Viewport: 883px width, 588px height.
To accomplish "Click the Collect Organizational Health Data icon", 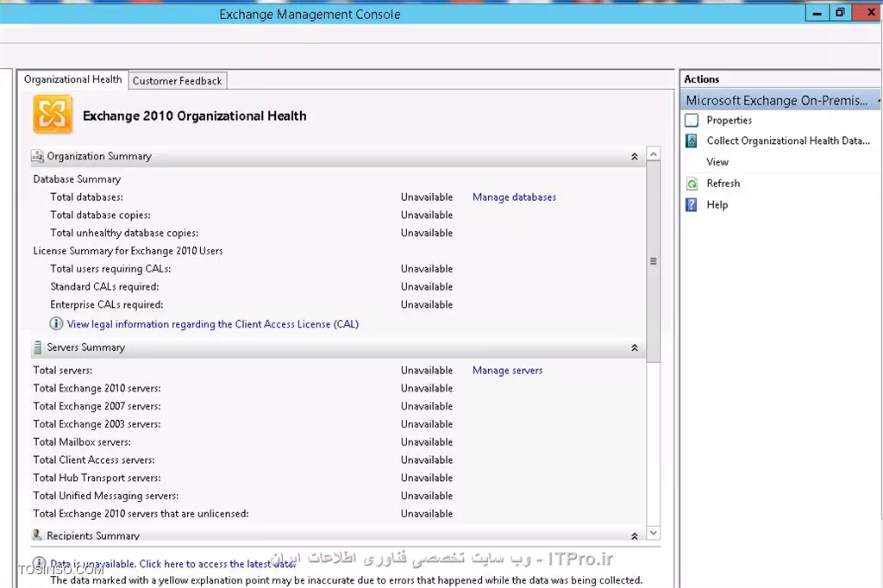I will tap(692, 141).
